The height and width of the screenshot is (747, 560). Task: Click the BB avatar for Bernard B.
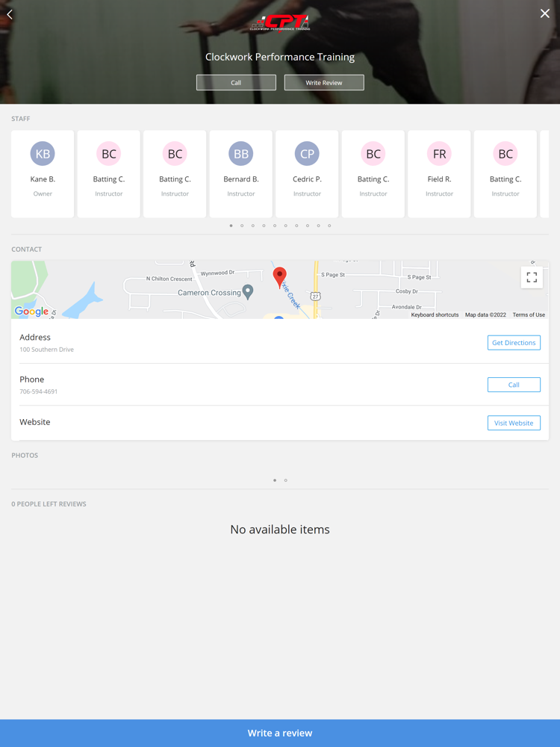[x=241, y=153]
